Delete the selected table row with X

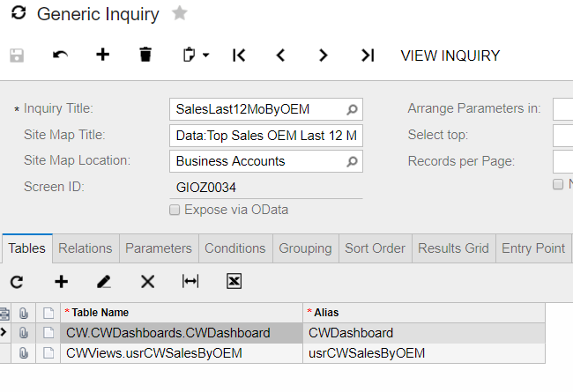pyautogui.click(x=147, y=282)
